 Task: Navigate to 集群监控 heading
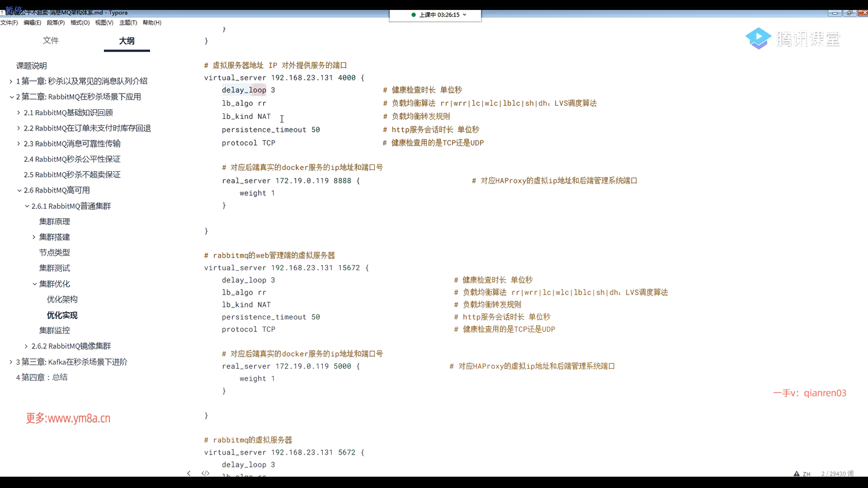(54, 330)
